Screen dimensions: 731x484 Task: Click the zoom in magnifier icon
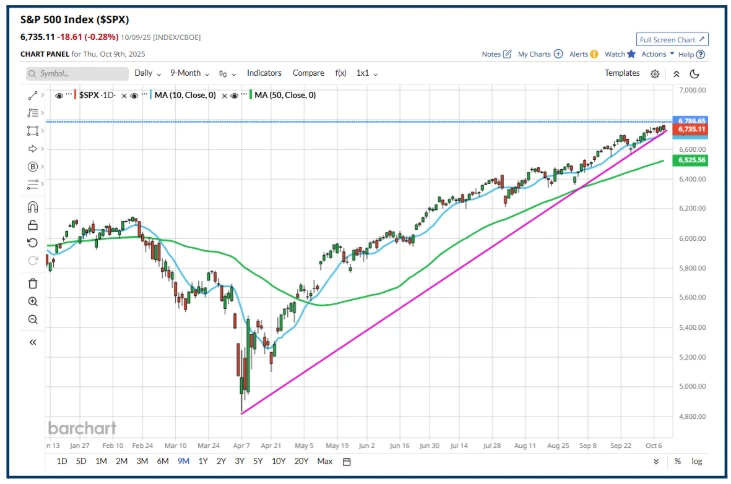[x=33, y=301]
